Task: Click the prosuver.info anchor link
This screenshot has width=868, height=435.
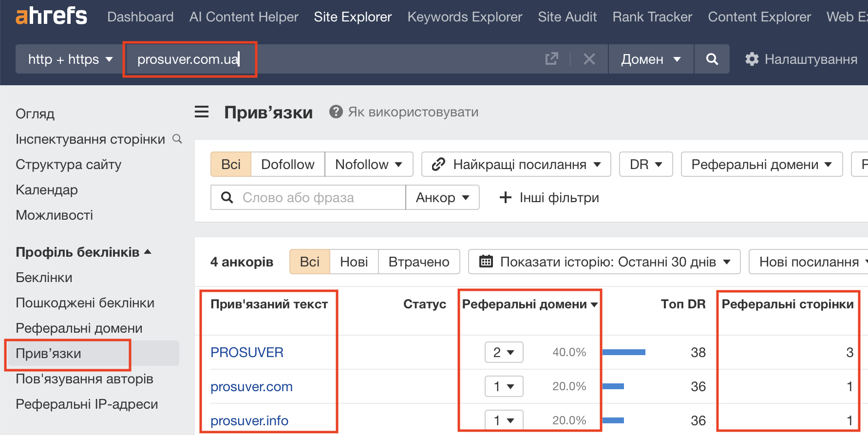Action: pyautogui.click(x=249, y=420)
